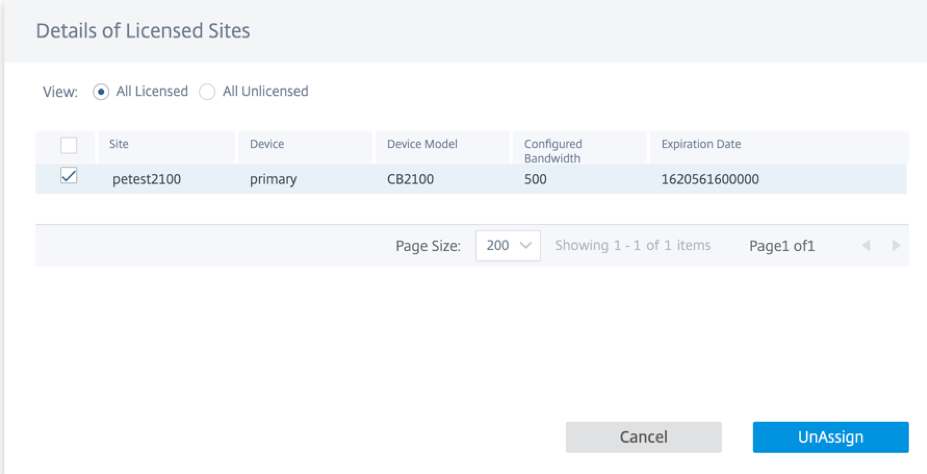927x474 pixels.
Task: Click the Page1 of1 indicator
Action: (x=782, y=246)
